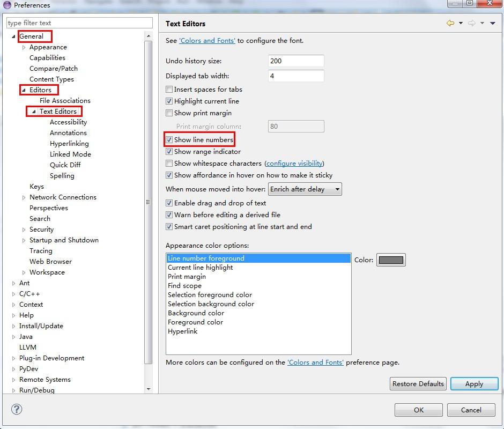The image size is (504, 429).
Task: Collapse the Text Editors tree node
Action: pyautogui.click(x=34, y=112)
